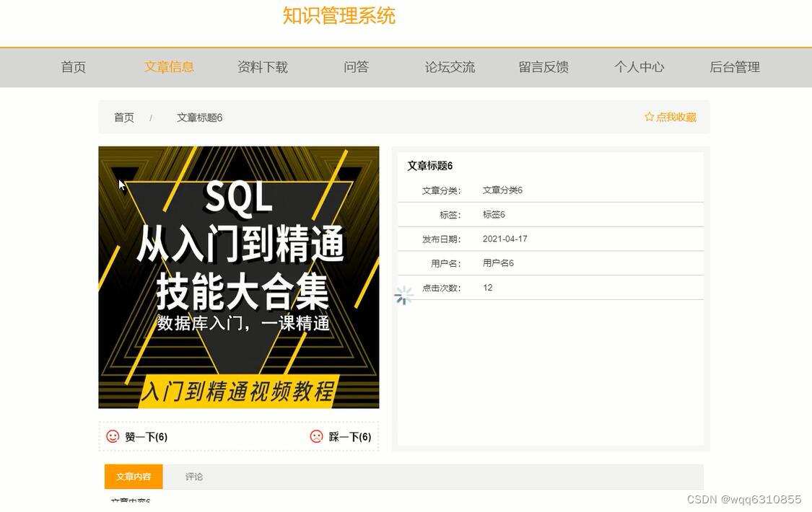
Task: Click the bold 文章标题6 heading in details panel
Action: coord(430,165)
